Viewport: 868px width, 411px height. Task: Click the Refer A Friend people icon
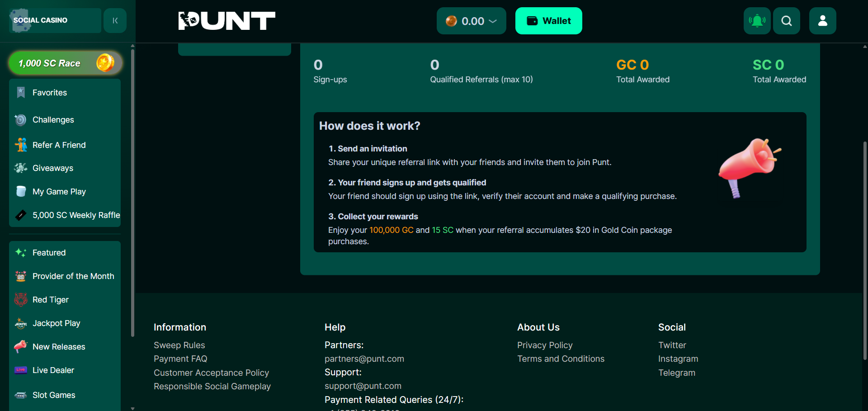[21, 145]
